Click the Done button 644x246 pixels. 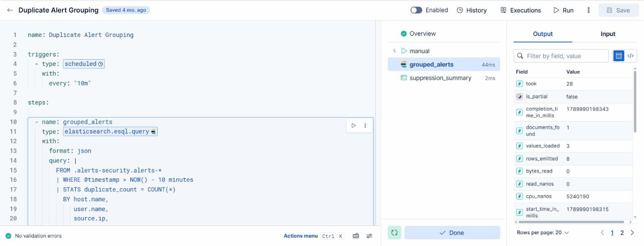click(x=452, y=233)
